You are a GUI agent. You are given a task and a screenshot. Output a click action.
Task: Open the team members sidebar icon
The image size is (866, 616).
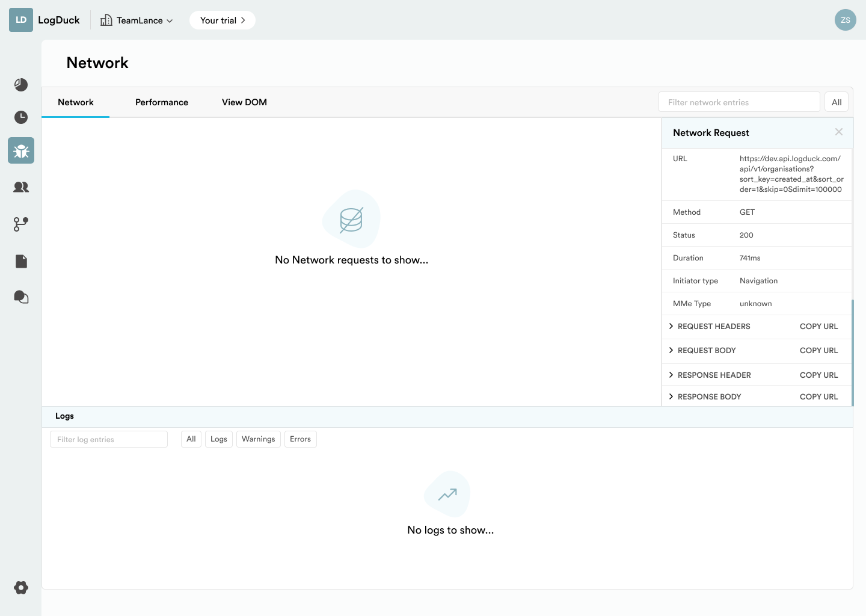pos(21,187)
